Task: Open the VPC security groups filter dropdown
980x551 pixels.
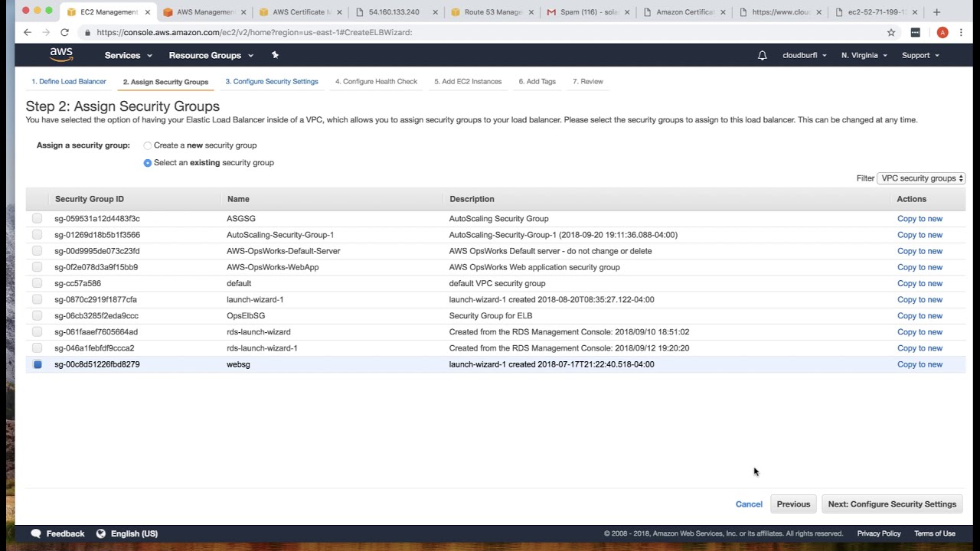Action: (921, 178)
